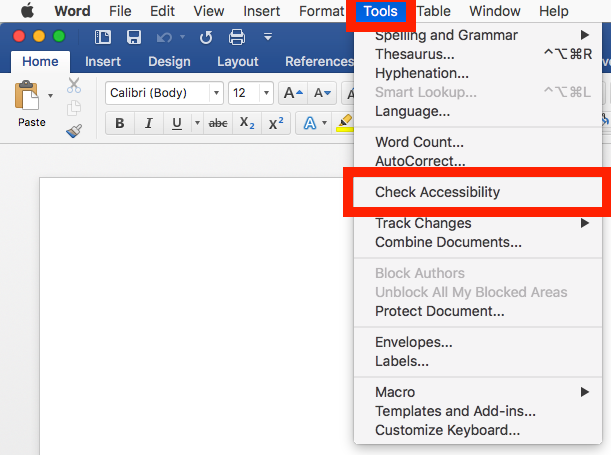Click the Paste clipboard icon
The height and width of the screenshot is (455, 611).
(26, 95)
